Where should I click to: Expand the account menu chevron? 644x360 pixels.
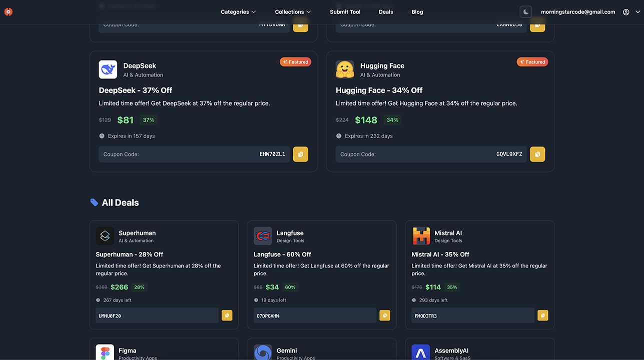point(637,12)
